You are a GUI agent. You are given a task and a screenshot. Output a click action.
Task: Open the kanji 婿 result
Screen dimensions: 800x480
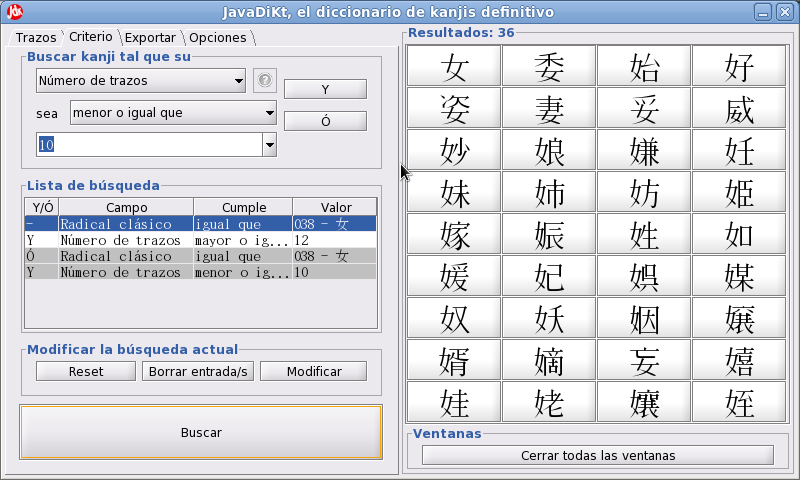coord(454,360)
